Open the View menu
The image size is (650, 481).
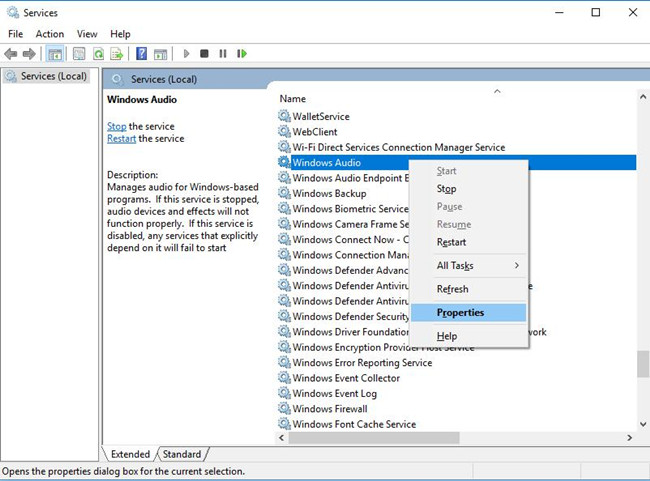coord(87,34)
